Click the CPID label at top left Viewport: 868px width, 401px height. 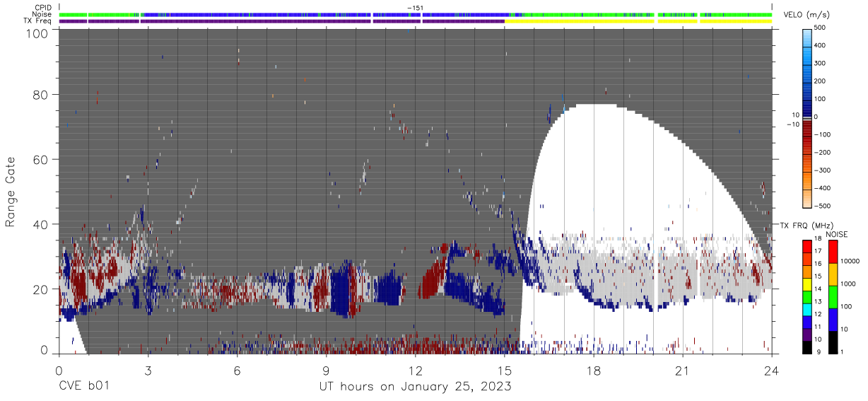click(42, 7)
